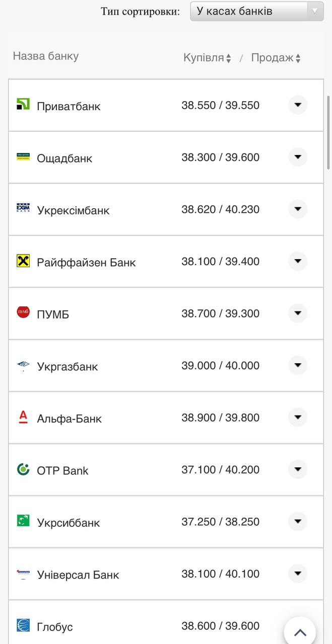Open the Універсал Банк name link
The image size is (332, 644).
(x=78, y=575)
